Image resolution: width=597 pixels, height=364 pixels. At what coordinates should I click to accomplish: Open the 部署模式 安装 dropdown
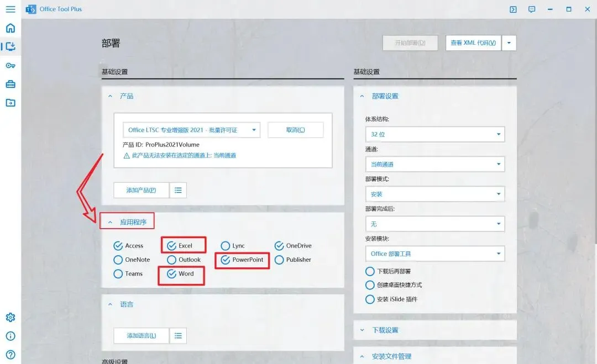coord(435,194)
